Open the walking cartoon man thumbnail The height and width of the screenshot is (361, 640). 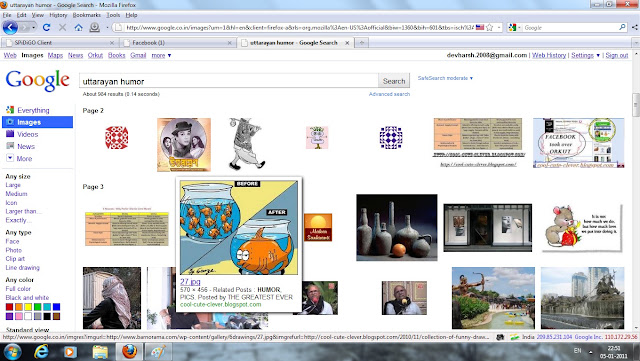[x=246, y=144]
